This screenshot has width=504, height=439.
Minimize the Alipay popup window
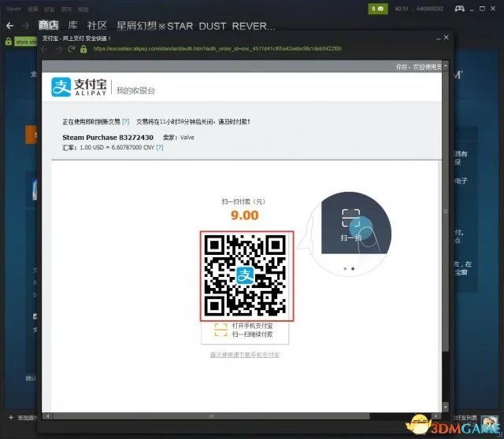click(x=438, y=39)
